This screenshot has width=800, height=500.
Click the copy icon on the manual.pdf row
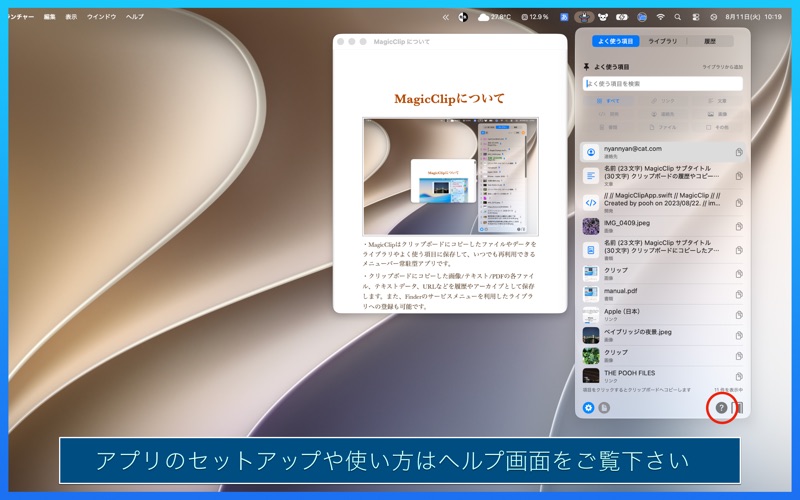tap(739, 294)
